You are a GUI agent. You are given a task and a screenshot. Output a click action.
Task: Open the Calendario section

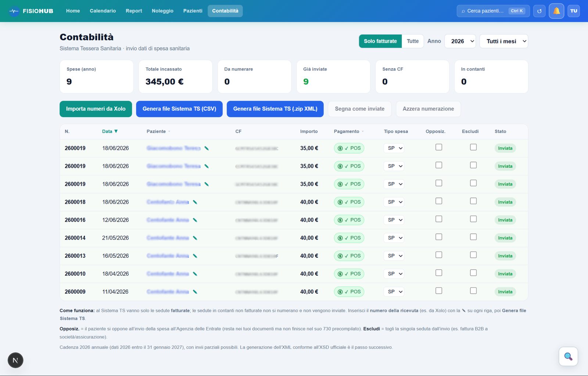click(103, 11)
